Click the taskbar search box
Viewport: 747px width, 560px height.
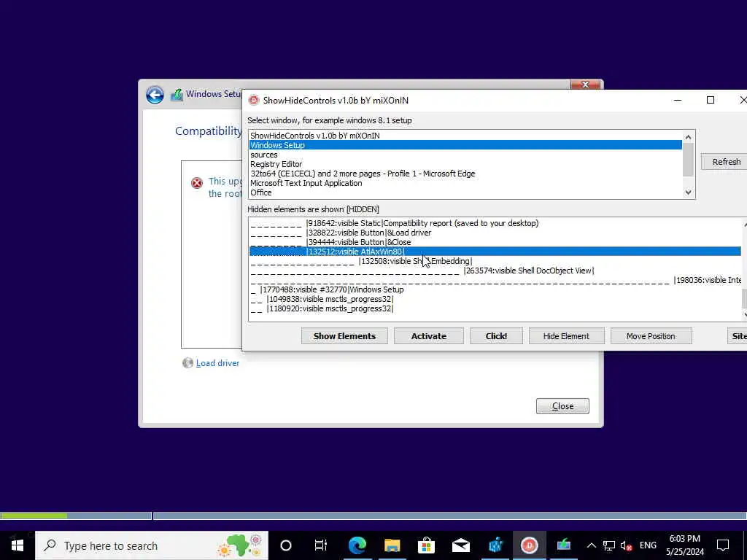point(152,545)
